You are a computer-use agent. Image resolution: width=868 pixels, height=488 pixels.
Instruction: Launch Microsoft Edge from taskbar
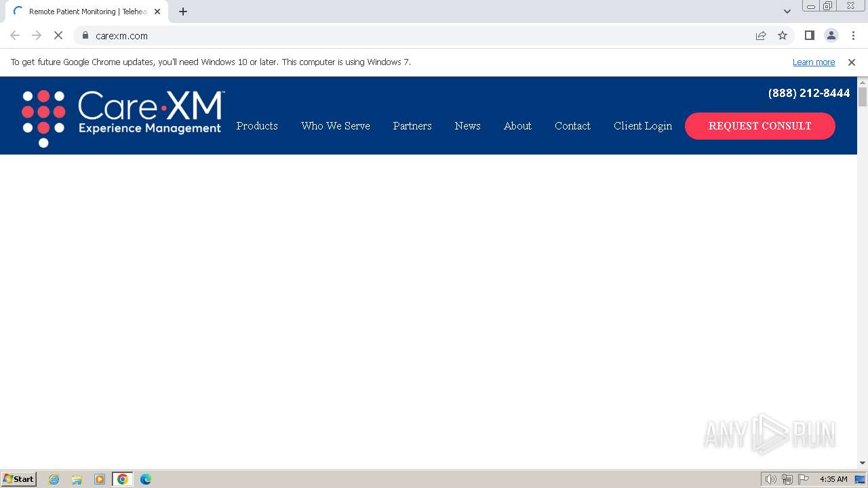click(x=146, y=479)
